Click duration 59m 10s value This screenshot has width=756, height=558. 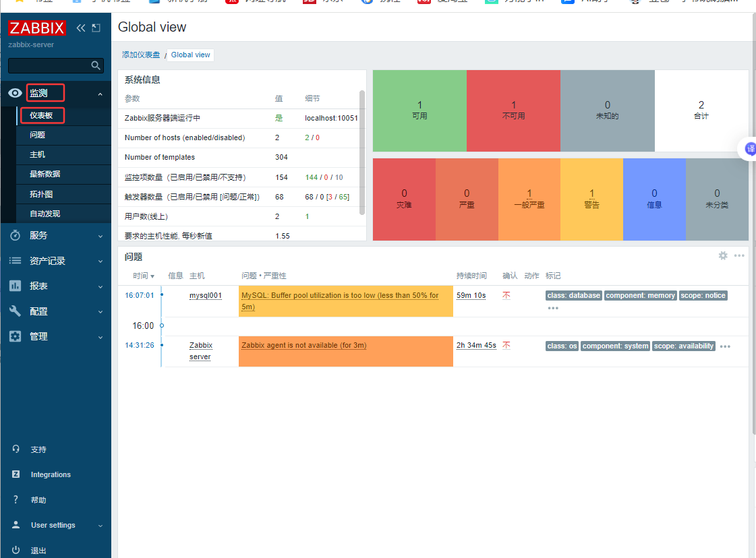(471, 295)
